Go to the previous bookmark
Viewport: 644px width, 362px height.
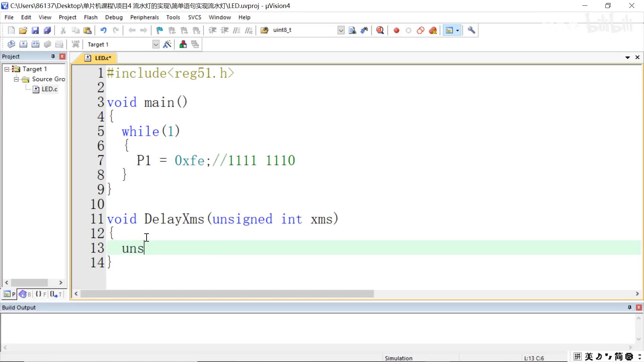[172, 30]
